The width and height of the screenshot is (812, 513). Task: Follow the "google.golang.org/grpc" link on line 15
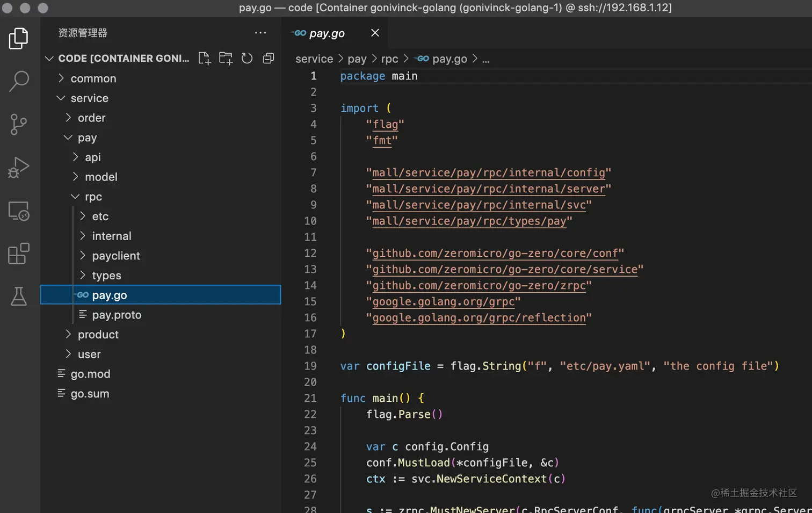(444, 302)
